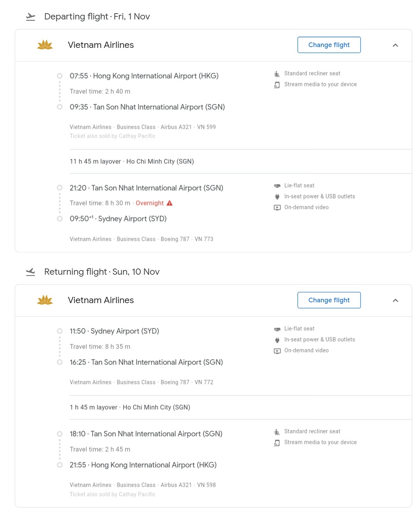Click the departing flight takeoff icon

(30, 17)
